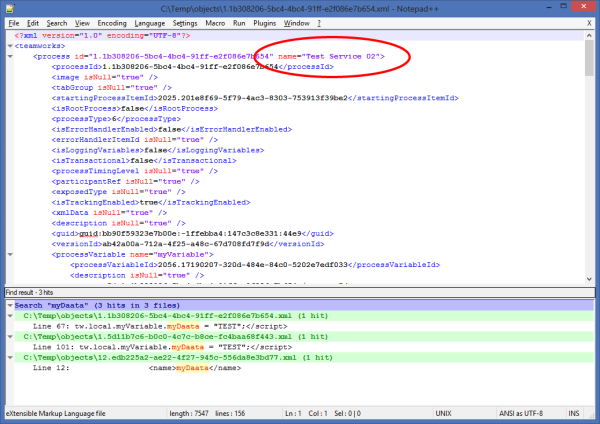Click the isRootProcess false line
Image resolution: width=600 pixels, height=424 pixels.
pos(135,108)
